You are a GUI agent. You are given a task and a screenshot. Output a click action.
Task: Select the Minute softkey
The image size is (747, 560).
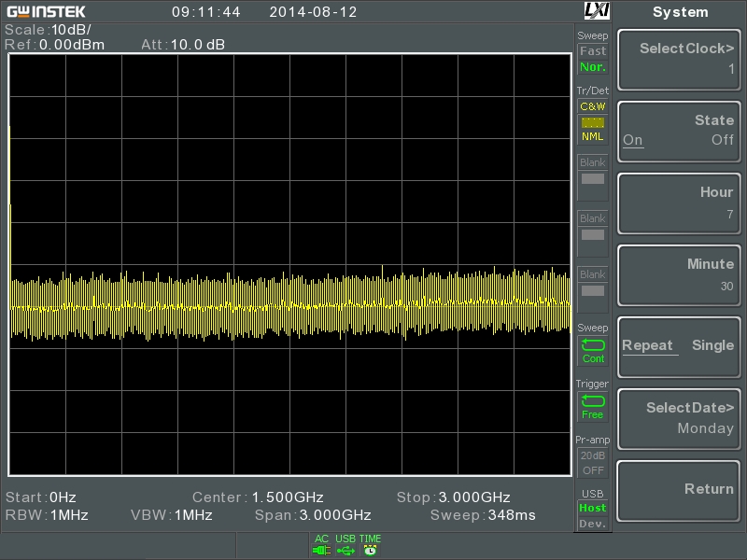679,274
